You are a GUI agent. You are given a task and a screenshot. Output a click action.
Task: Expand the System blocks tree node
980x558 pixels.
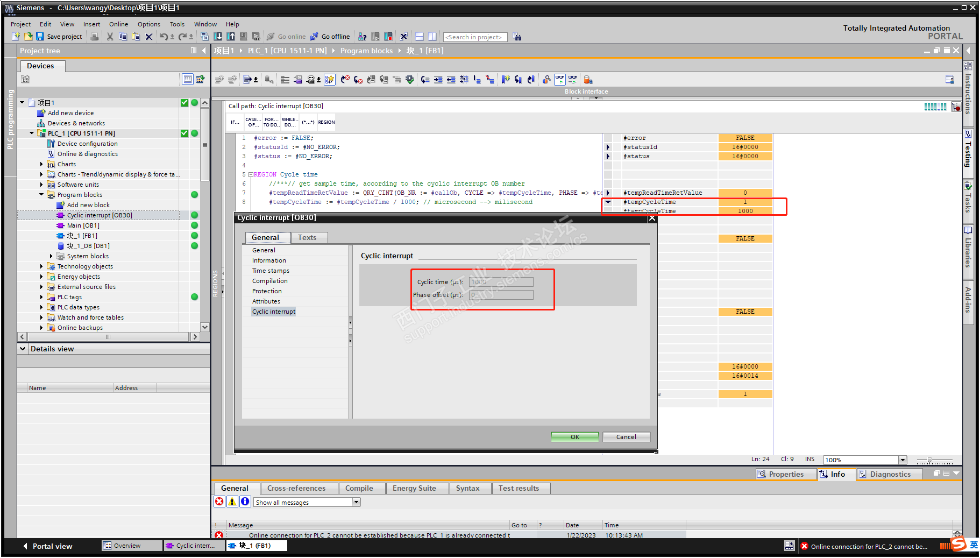click(x=51, y=256)
